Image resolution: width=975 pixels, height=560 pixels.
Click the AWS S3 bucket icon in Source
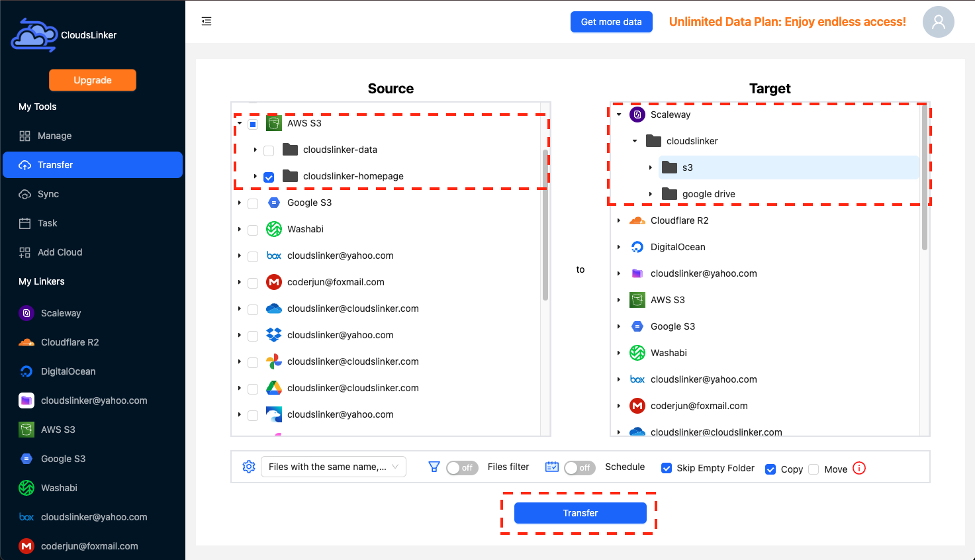274,123
